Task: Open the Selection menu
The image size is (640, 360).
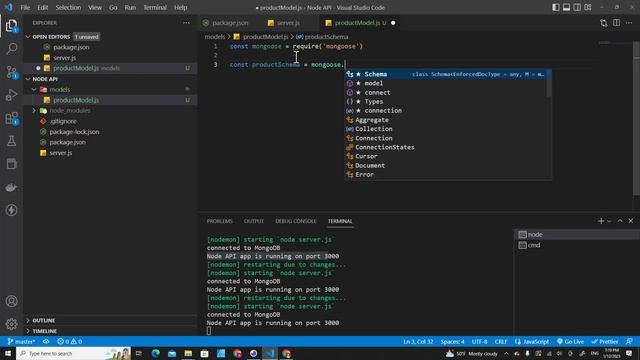Action: 68,7
